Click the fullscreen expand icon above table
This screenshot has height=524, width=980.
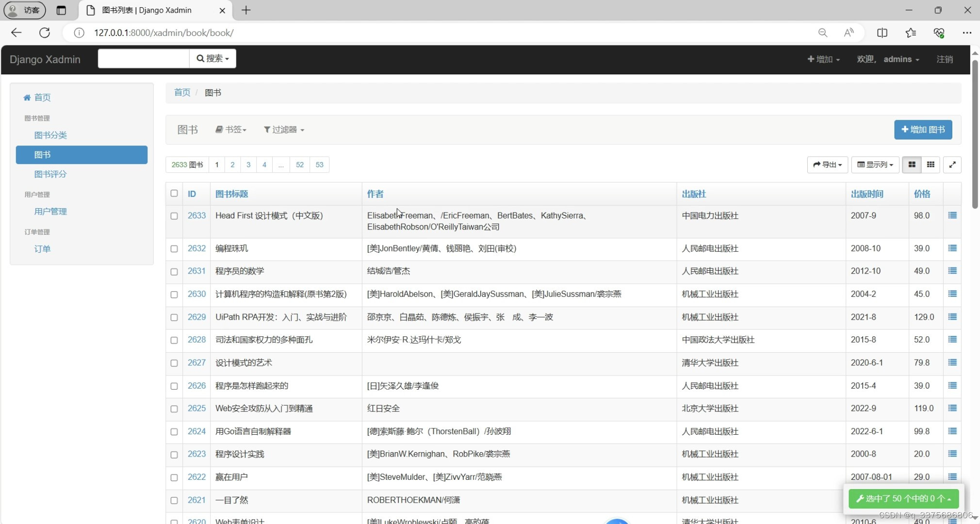[x=952, y=165]
